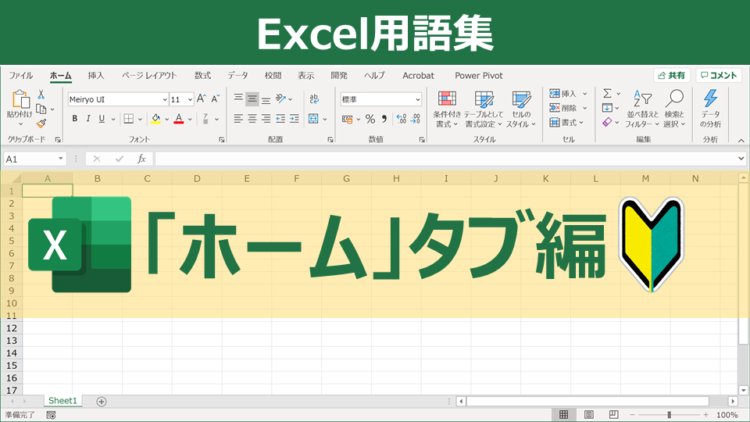Click Decrease Indent icon
The image size is (750, 422).
(x=280, y=119)
